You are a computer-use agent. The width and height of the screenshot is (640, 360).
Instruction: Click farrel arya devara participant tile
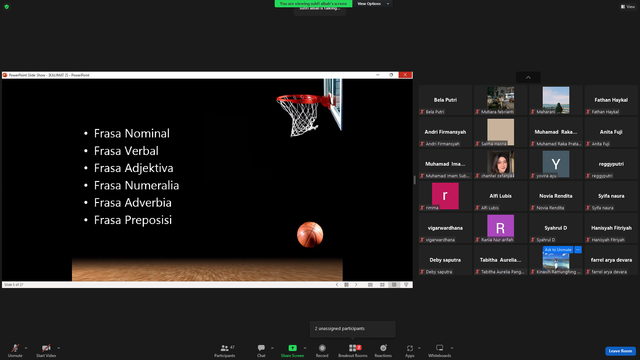pos(611,260)
